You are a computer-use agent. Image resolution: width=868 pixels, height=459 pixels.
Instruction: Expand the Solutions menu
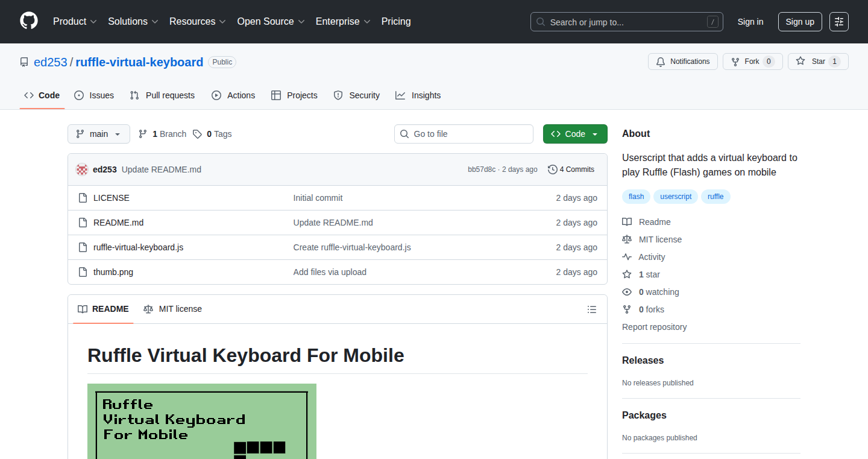[133, 22]
